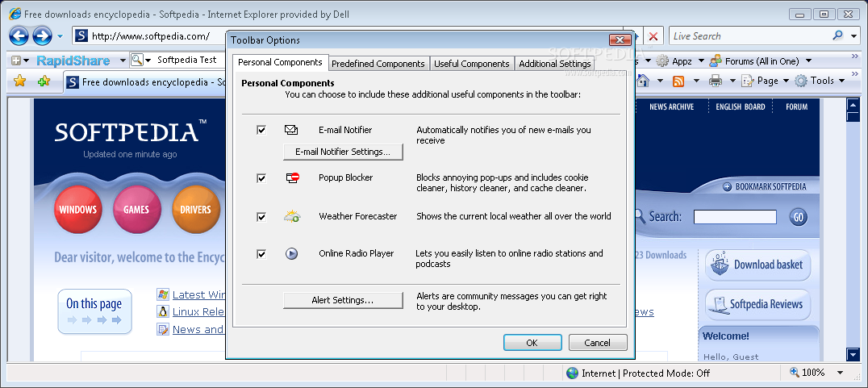Open the Page menu
The image size is (868, 388).
point(766,81)
